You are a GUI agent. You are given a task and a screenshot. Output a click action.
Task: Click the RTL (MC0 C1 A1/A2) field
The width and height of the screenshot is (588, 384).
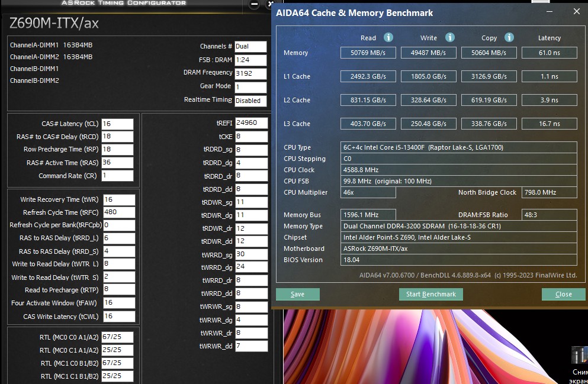click(117, 350)
